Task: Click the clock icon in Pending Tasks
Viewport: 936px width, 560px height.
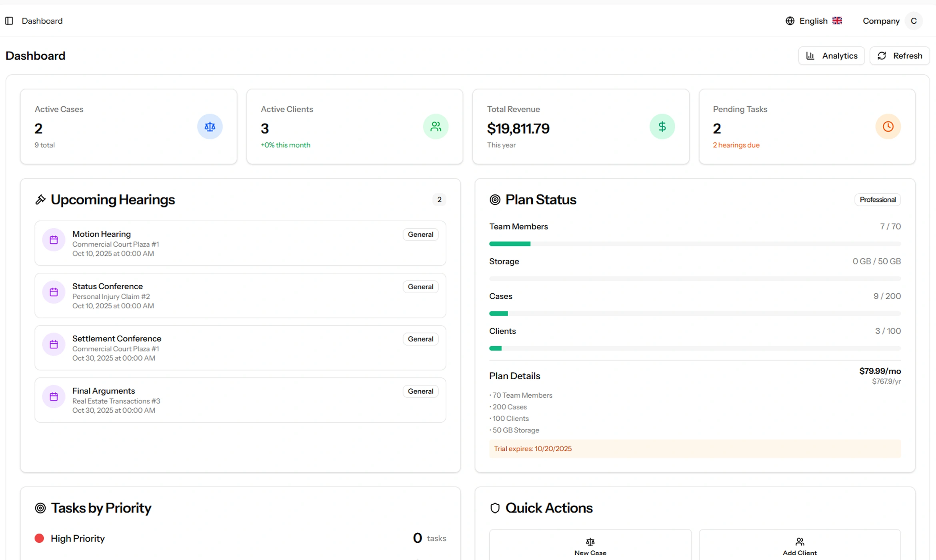Action: coord(888,127)
